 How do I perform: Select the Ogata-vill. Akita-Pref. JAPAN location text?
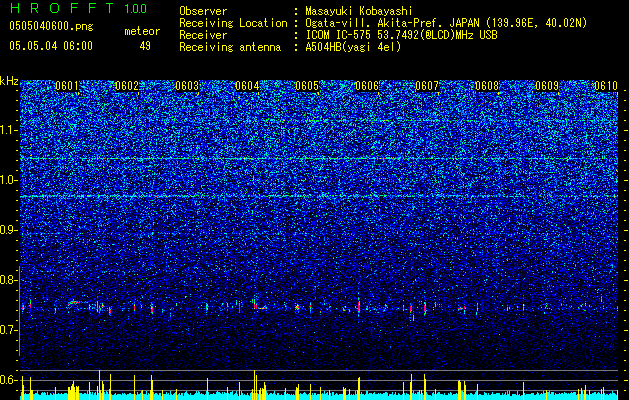pos(446,23)
